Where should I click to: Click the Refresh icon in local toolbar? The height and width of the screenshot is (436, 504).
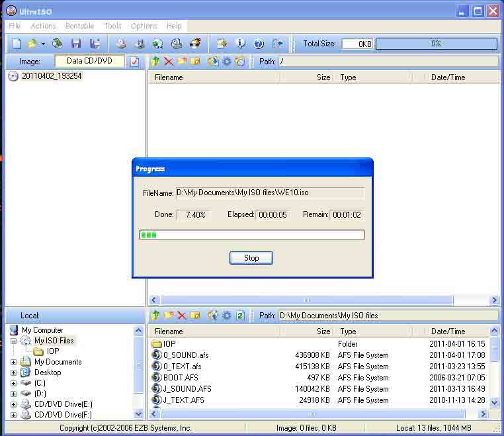240,316
